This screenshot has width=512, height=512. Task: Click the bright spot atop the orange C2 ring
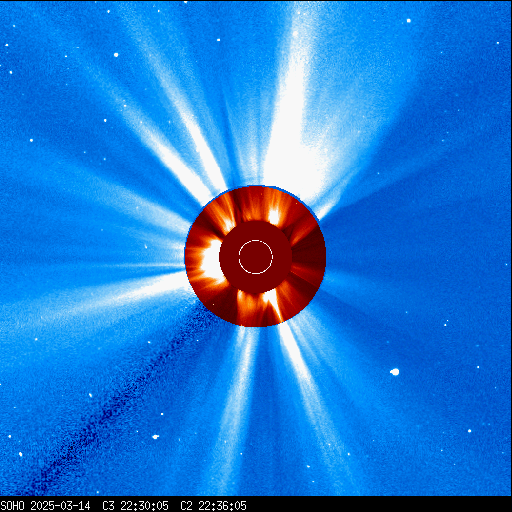pyautogui.click(x=274, y=217)
